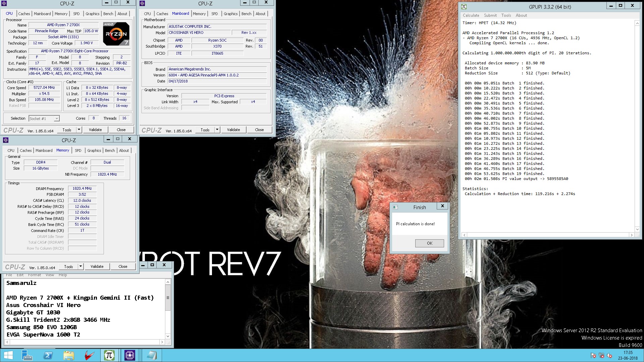The height and width of the screenshot is (362, 644).
Task: Click the Finish dialog title icon
Action: pyautogui.click(x=395, y=207)
